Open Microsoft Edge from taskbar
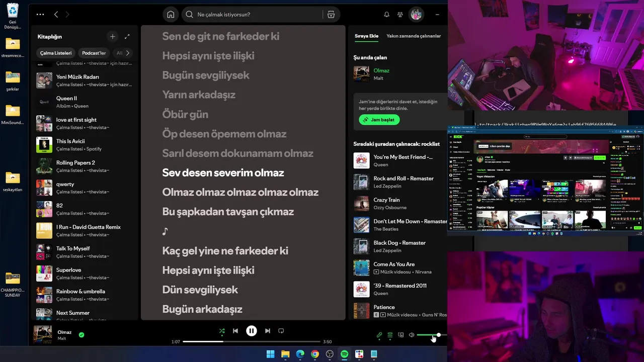 [x=300, y=354]
